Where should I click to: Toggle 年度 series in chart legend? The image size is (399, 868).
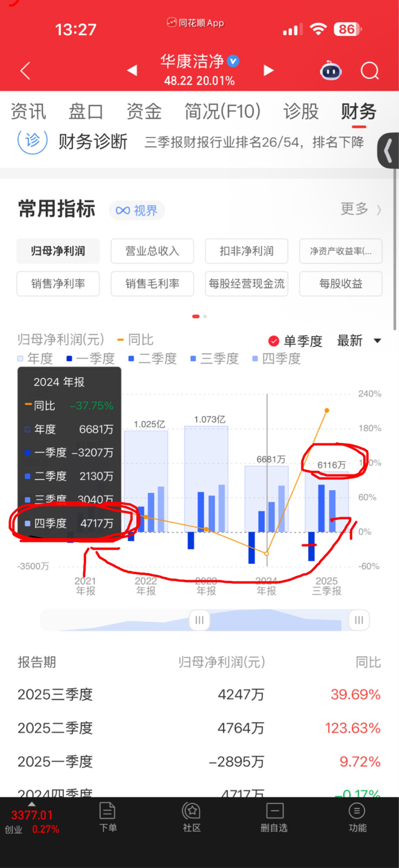(35, 359)
